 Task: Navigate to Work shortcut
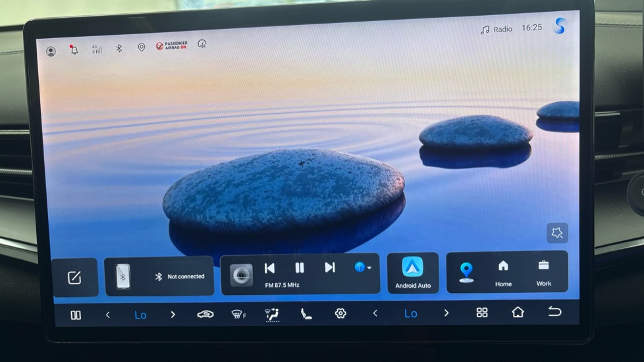click(543, 274)
